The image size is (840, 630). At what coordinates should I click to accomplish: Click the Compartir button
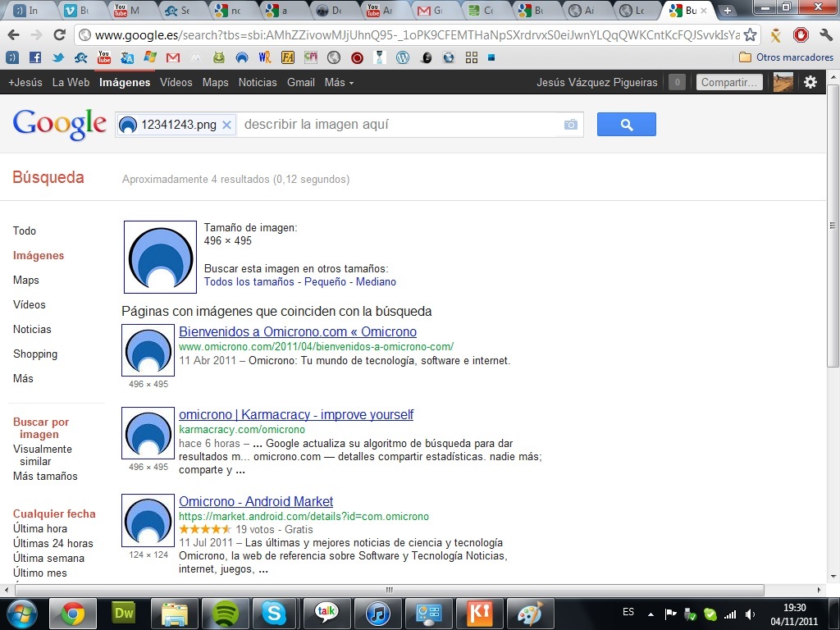(728, 82)
